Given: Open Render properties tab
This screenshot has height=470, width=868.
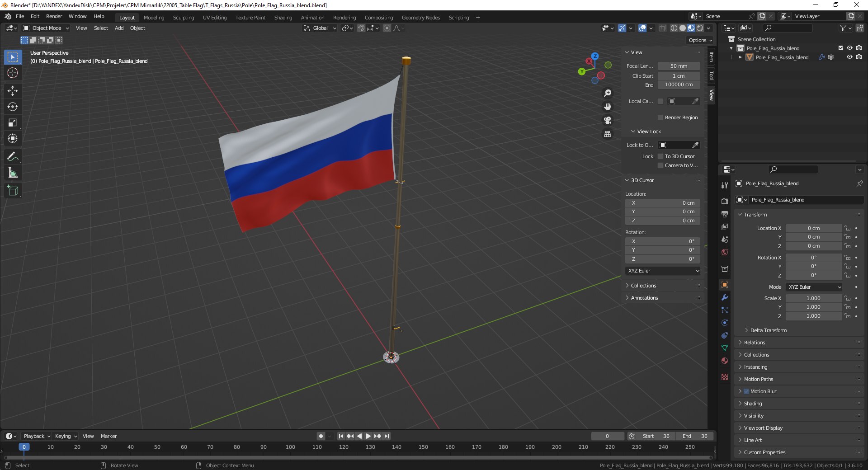Looking at the screenshot, I should 725,201.
